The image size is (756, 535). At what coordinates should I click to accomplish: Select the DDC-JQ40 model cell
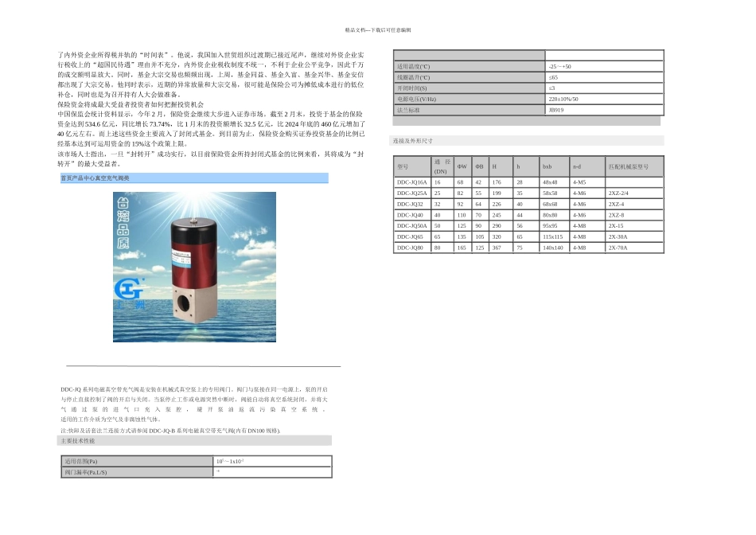[412, 215]
